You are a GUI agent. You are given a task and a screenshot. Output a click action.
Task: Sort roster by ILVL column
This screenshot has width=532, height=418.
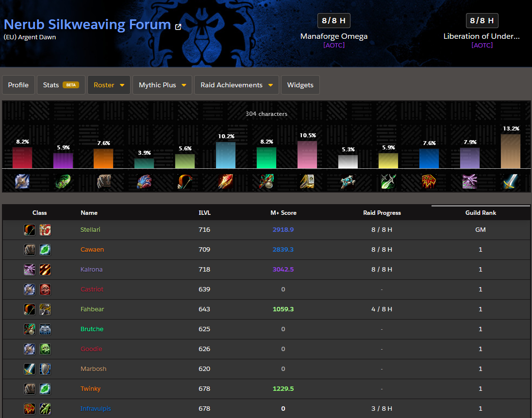click(204, 213)
